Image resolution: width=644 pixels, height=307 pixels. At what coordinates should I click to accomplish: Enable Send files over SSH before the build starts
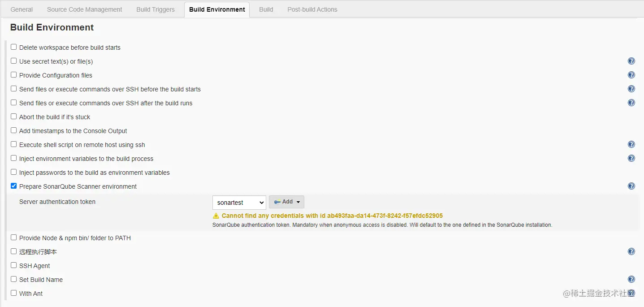[x=13, y=89]
